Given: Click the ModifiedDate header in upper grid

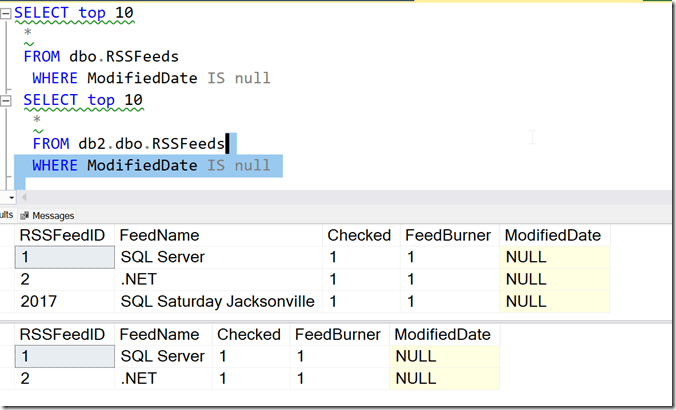Looking at the screenshot, I should [x=555, y=235].
